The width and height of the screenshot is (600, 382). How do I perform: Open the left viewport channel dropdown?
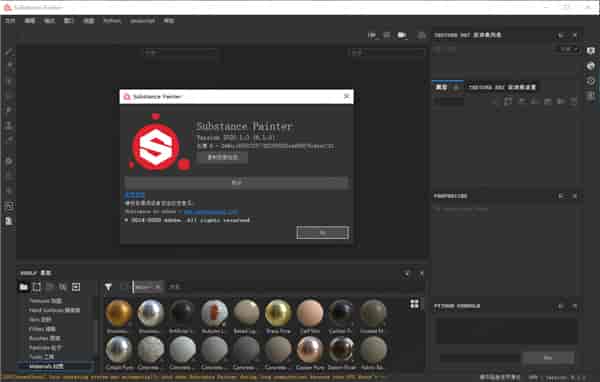pos(180,53)
